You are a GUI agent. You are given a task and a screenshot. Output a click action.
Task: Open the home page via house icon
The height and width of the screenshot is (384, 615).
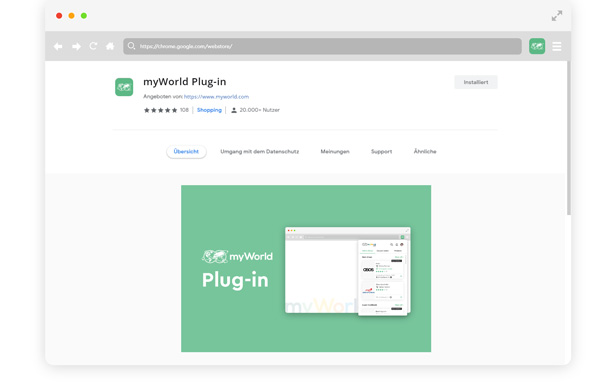(110, 46)
